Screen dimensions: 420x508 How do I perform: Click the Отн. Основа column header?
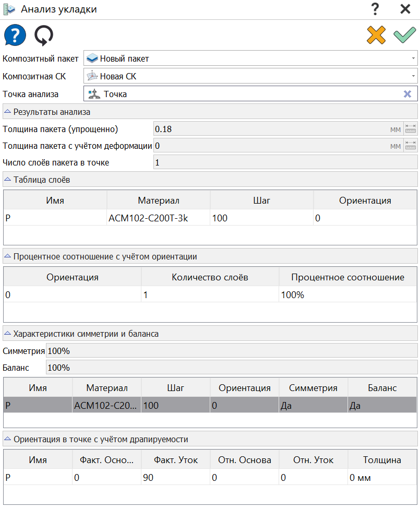[245, 460]
